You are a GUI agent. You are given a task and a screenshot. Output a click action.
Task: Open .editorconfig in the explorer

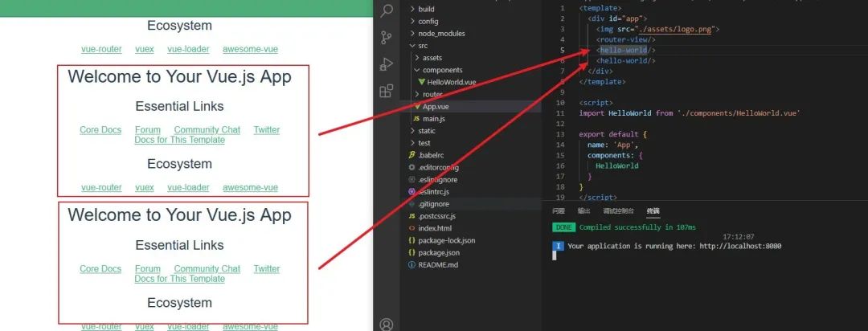click(x=439, y=167)
